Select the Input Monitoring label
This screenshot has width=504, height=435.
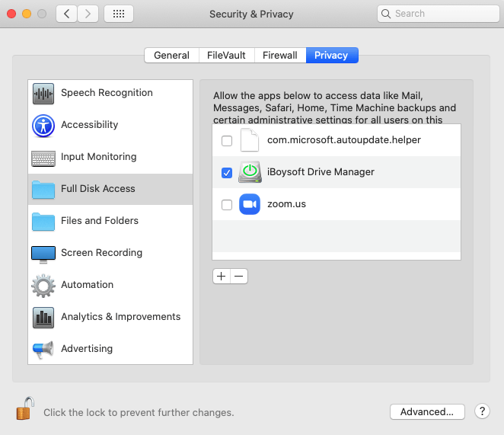pos(99,157)
